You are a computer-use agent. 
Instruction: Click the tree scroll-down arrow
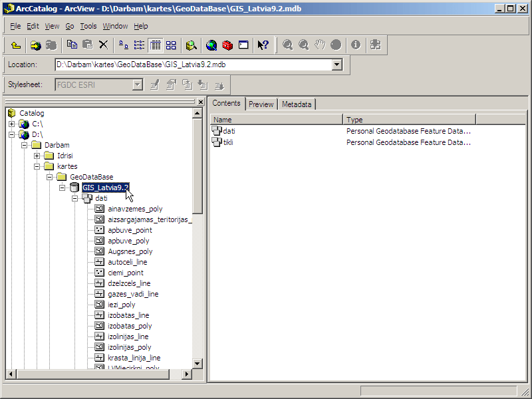pos(198,364)
